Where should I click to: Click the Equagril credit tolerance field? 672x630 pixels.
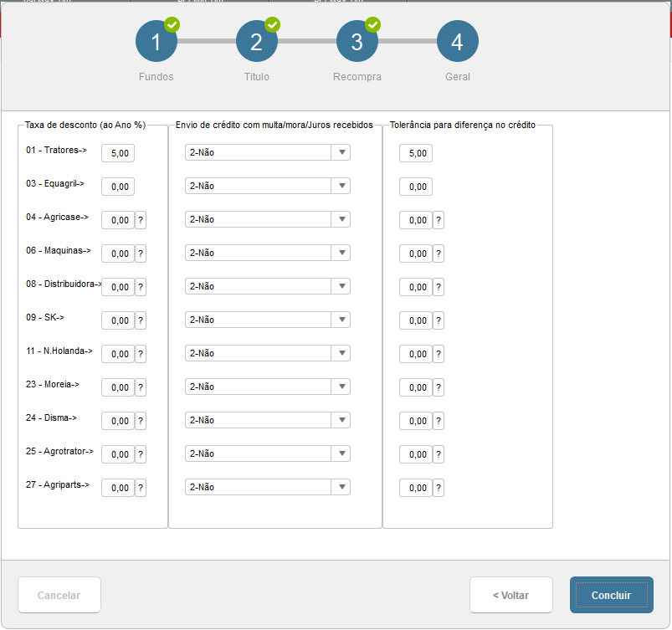pyautogui.click(x=416, y=187)
